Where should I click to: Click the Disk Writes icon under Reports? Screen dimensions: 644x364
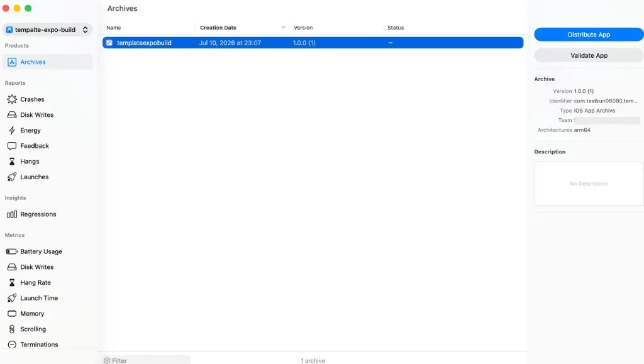pyautogui.click(x=12, y=115)
